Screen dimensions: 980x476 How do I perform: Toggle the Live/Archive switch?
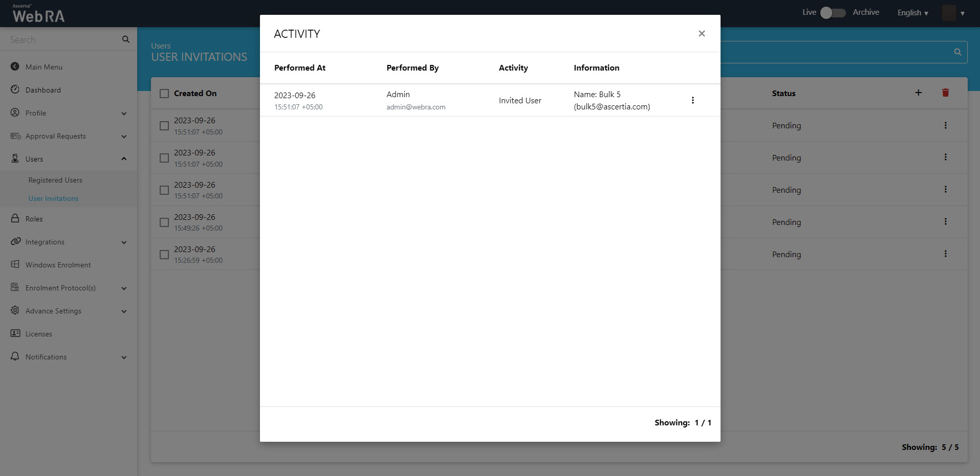click(x=832, y=13)
